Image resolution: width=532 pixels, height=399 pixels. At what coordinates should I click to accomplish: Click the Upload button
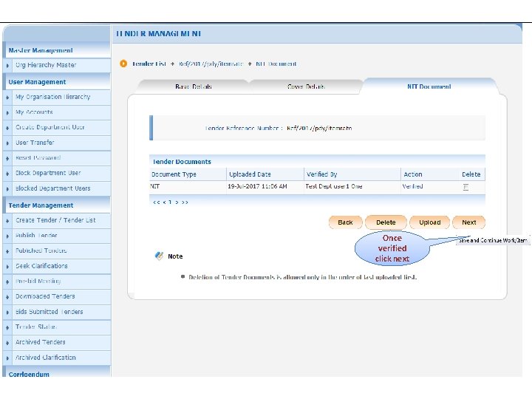[429, 222]
